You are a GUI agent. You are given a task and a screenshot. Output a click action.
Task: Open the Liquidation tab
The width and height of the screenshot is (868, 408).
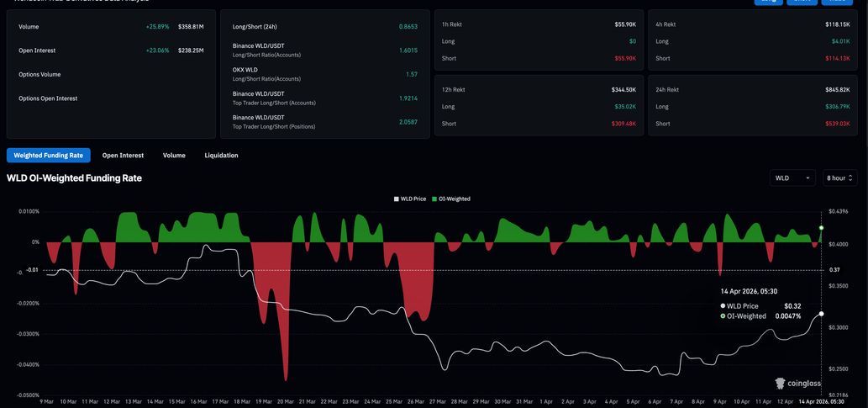[221, 156]
